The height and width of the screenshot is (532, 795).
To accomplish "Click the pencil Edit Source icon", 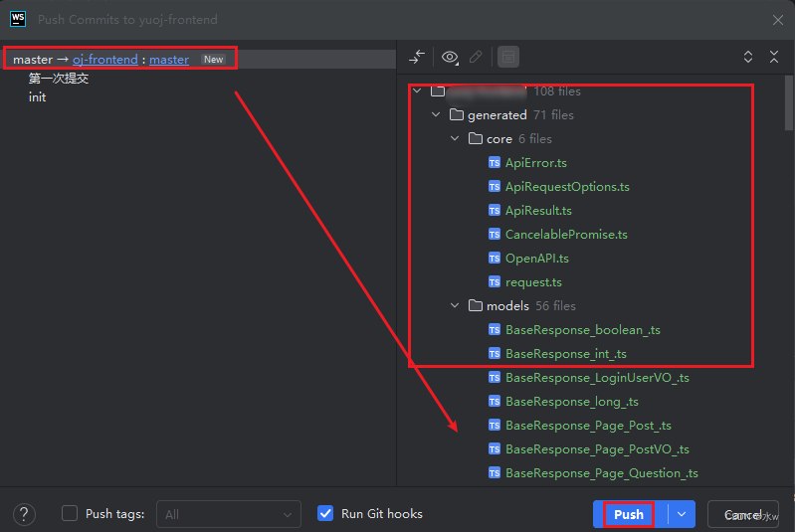I will 476,57.
